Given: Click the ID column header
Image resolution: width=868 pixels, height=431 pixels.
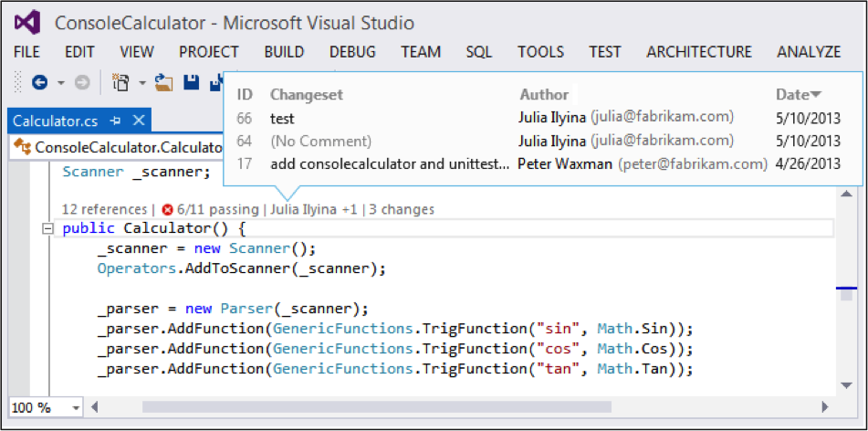Looking at the screenshot, I should point(245,95).
